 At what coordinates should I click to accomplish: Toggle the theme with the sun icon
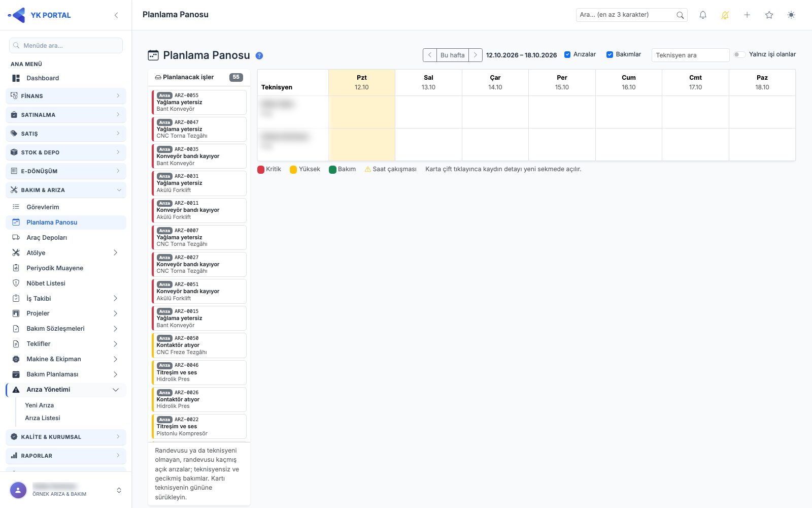(x=791, y=15)
